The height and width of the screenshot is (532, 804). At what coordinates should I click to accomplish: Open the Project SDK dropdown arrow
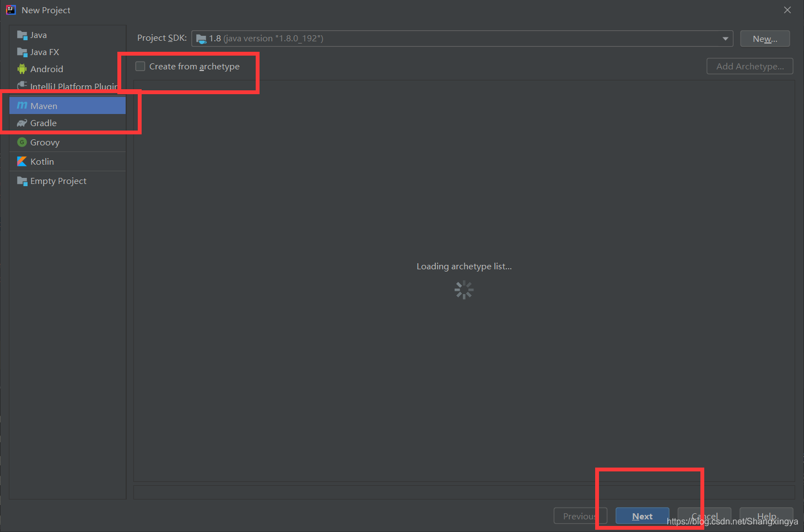click(x=725, y=39)
